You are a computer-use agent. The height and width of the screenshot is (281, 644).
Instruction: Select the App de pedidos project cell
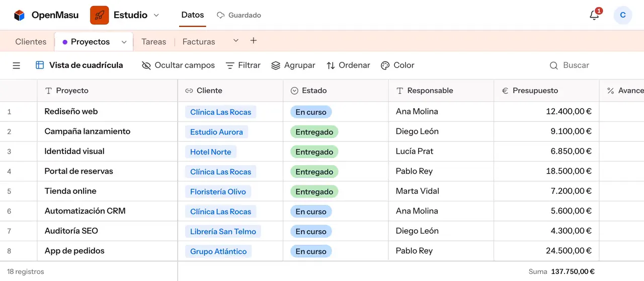click(x=107, y=251)
